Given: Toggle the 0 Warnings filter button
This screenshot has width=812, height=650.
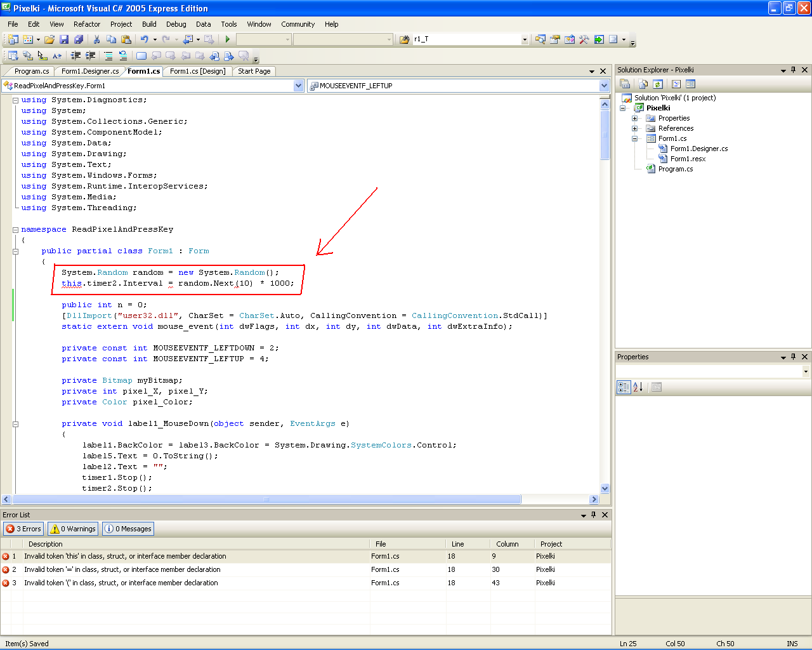Looking at the screenshot, I should pyautogui.click(x=73, y=529).
